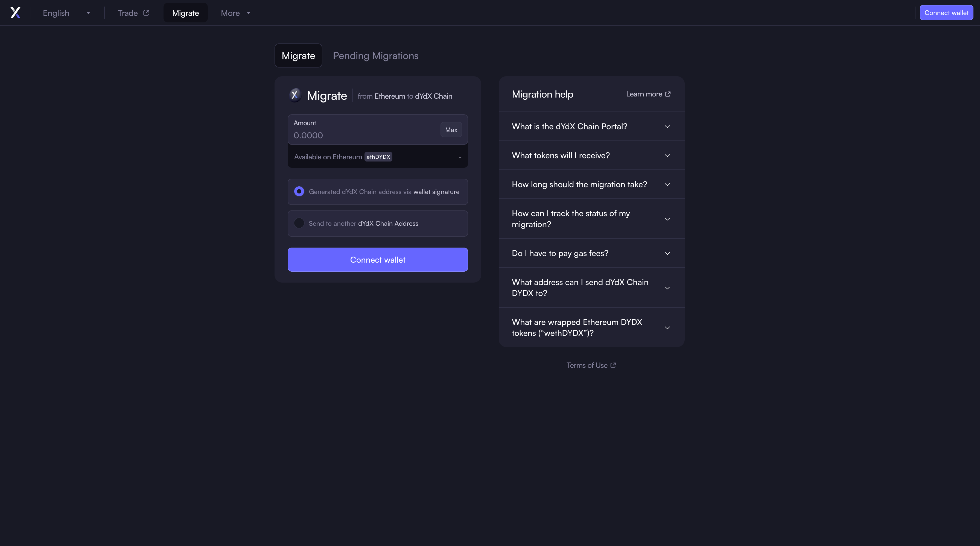Open the More dropdown menu

coord(236,13)
